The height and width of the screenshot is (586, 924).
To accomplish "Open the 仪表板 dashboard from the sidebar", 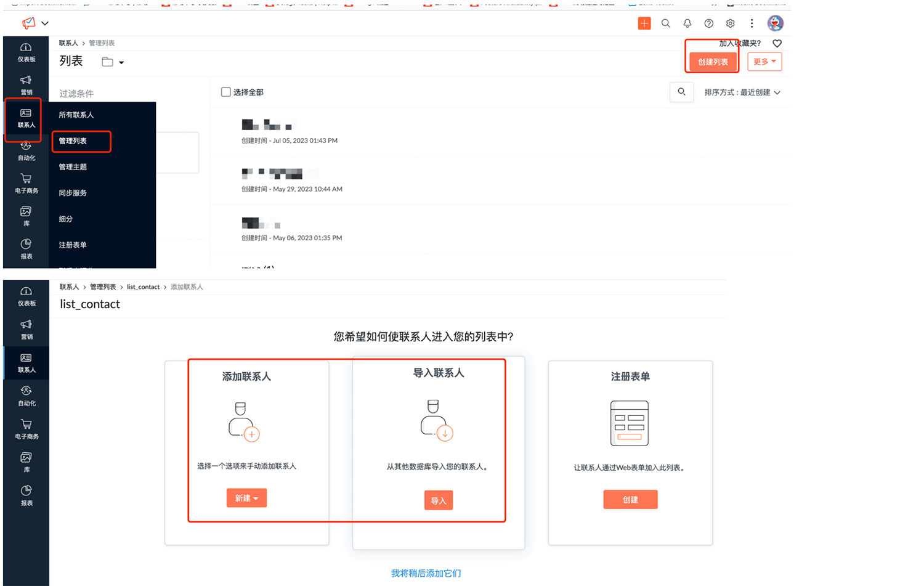I will [25, 52].
